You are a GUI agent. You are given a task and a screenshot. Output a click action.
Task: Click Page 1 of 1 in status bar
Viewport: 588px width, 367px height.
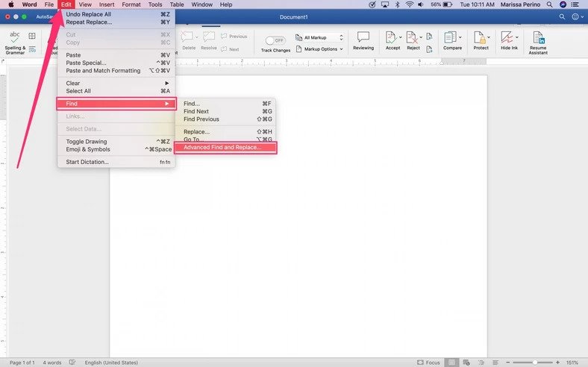(22, 363)
